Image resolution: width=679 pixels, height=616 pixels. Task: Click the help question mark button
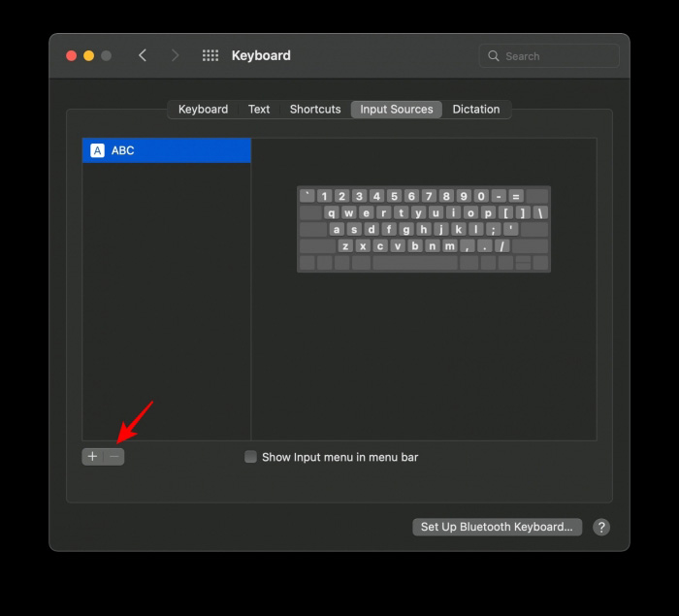point(601,527)
